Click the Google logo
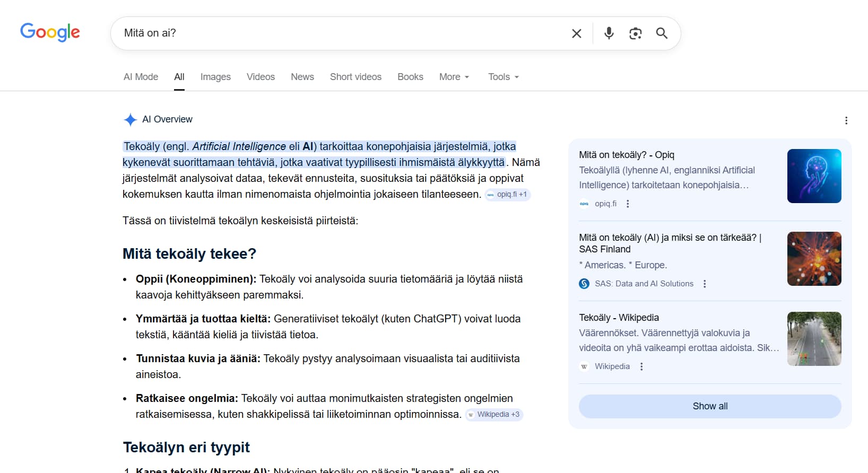Viewport: 868px width, 473px height. coord(50,32)
